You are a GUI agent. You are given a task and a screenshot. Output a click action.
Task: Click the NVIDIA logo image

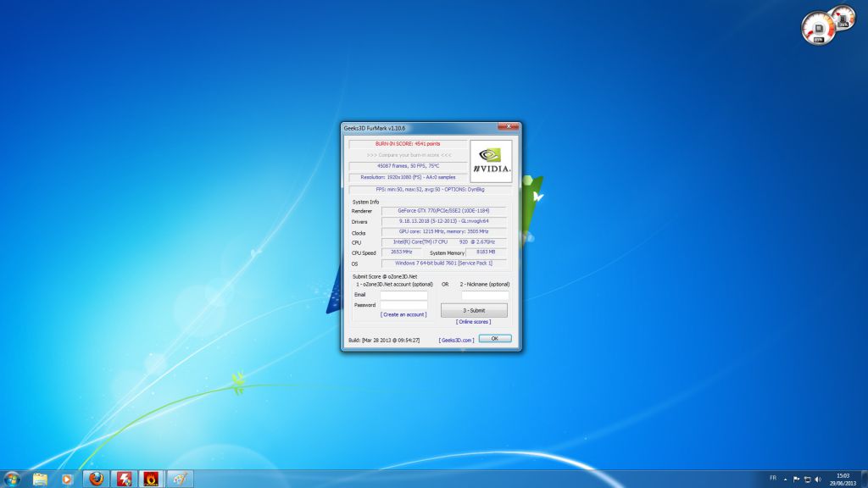(491, 161)
